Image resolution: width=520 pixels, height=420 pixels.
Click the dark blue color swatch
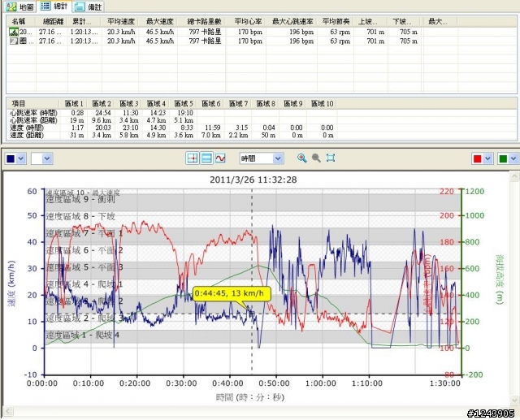11,158
